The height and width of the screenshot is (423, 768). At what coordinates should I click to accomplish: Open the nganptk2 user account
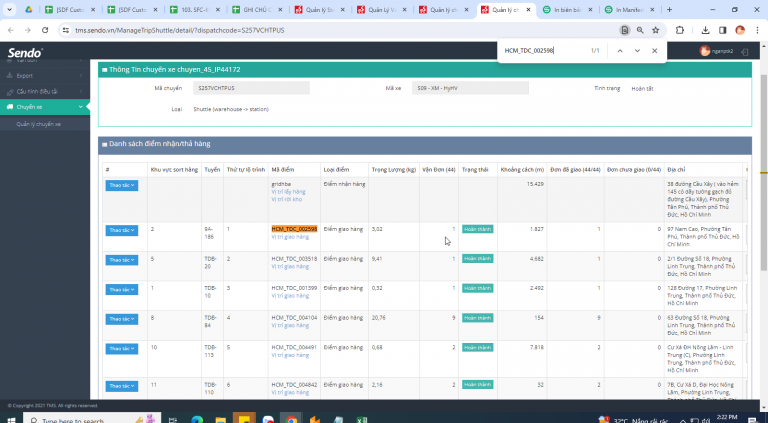pyautogui.click(x=717, y=51)
